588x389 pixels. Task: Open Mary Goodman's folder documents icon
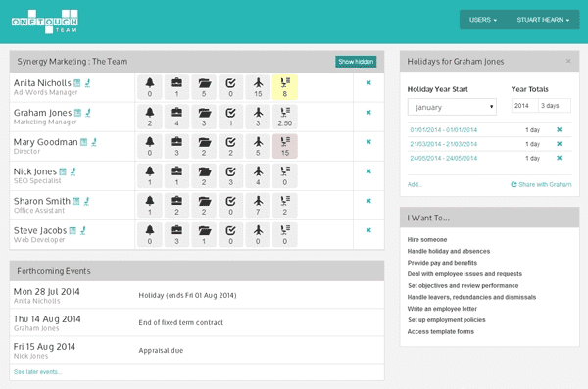tap(204, 146)
